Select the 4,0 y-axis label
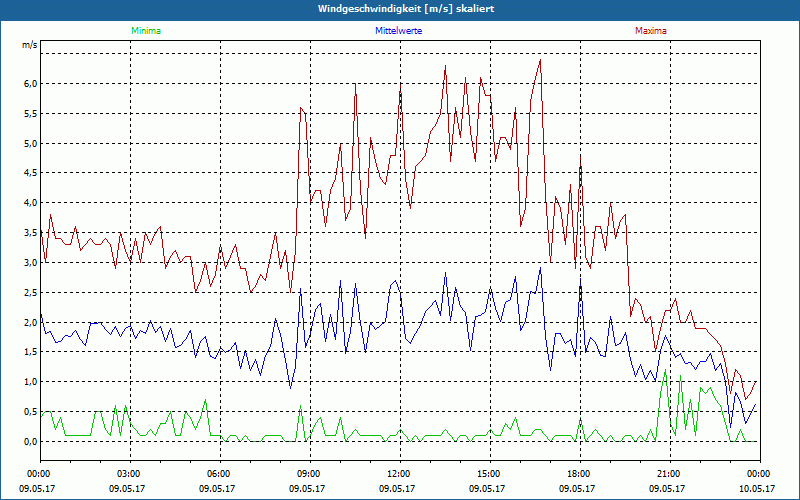 (30, 203)
